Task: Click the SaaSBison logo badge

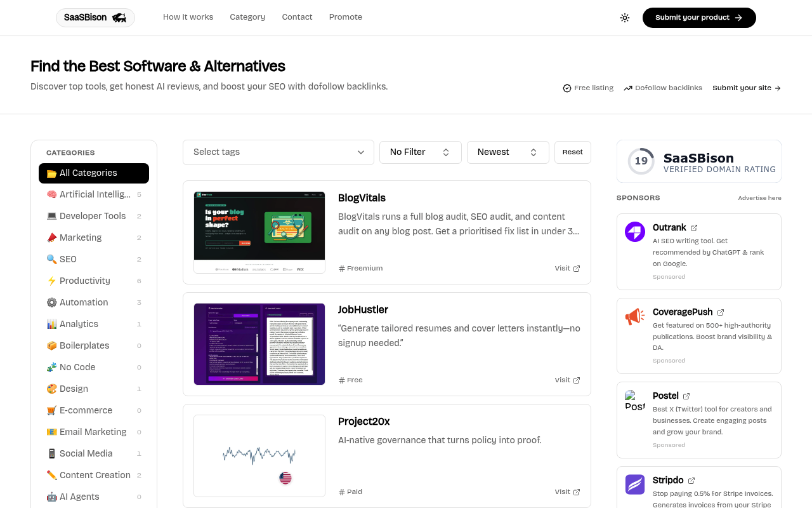Action: click(x=95, y=18)
